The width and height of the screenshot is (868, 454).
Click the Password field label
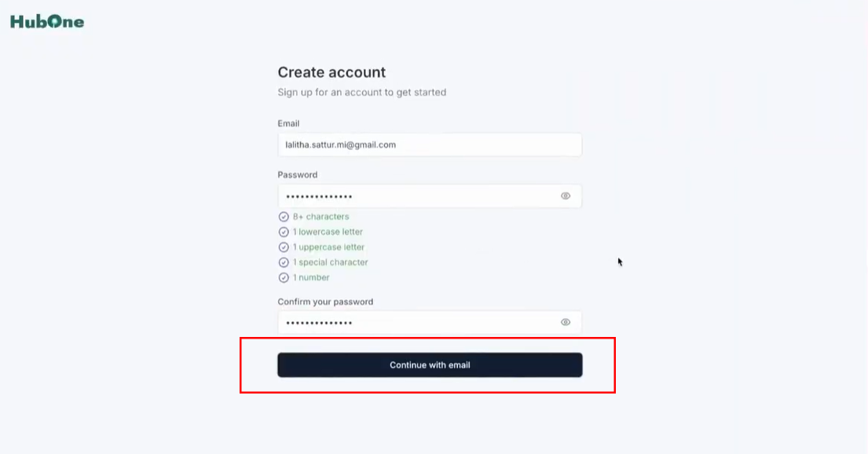297,174
